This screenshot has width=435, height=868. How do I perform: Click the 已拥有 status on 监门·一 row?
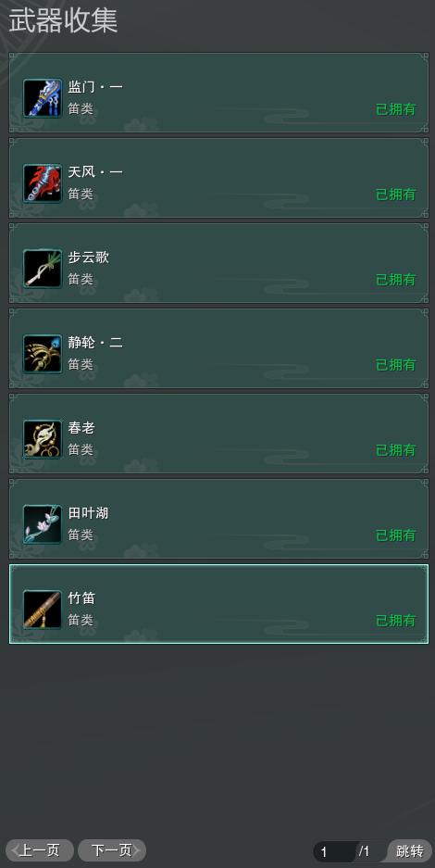pyautogui.click(x=396, y=109)
